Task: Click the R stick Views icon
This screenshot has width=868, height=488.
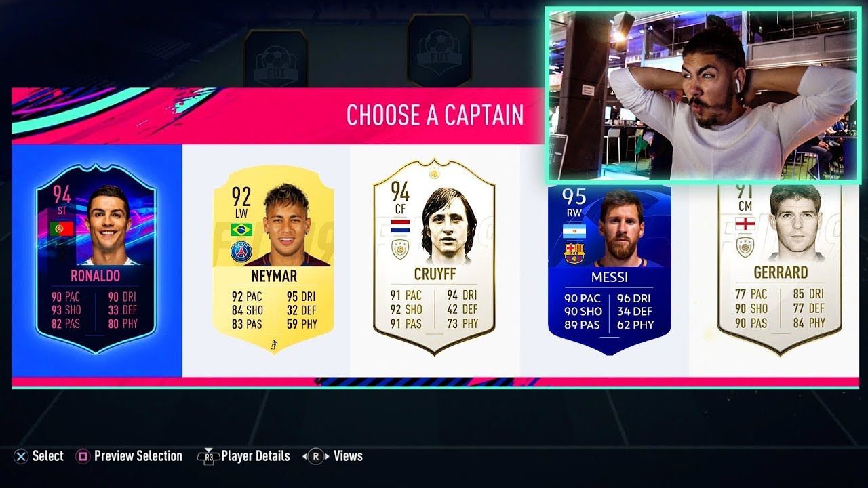Action: [x=315, y=456]
